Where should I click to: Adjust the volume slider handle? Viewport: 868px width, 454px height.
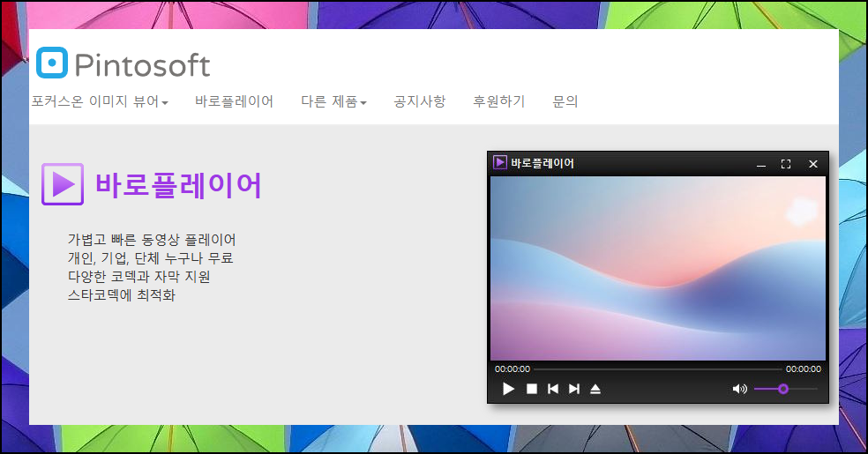click(782, 390)
